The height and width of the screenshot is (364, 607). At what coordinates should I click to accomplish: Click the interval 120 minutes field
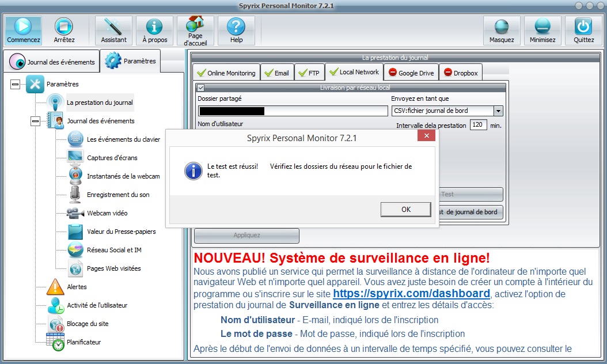coord(478,124)
